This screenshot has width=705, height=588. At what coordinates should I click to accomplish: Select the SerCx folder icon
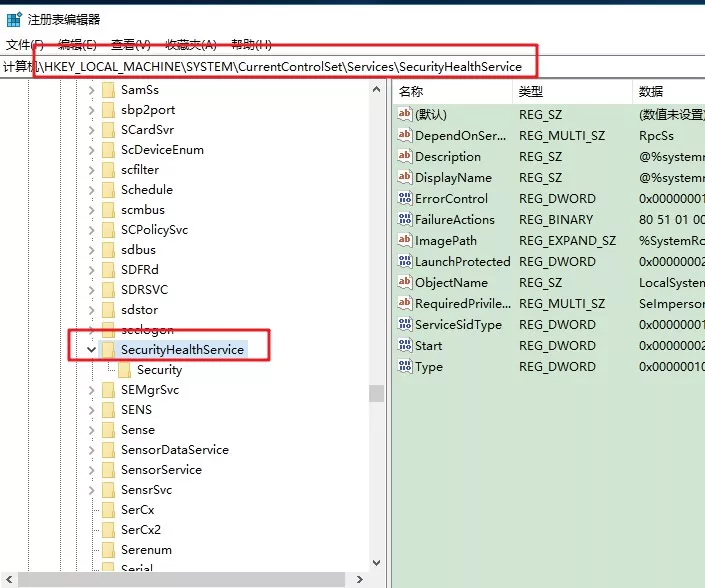[108, 510]
